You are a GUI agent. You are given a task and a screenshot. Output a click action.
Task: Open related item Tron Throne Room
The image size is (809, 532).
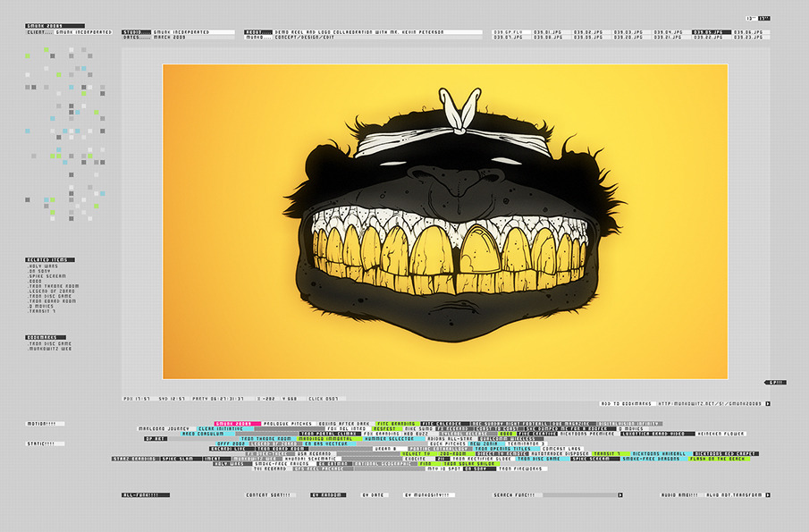click(x=54, y=286)
